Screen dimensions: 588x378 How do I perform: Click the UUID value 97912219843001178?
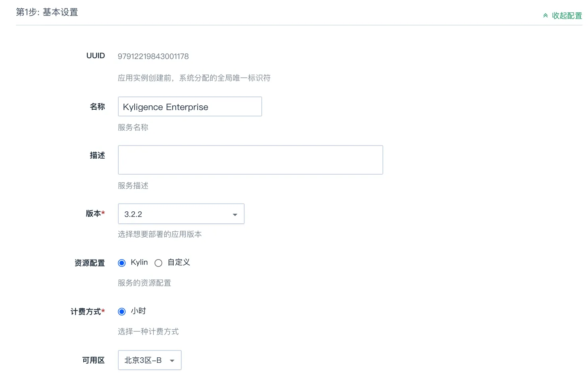coord(153,56)
